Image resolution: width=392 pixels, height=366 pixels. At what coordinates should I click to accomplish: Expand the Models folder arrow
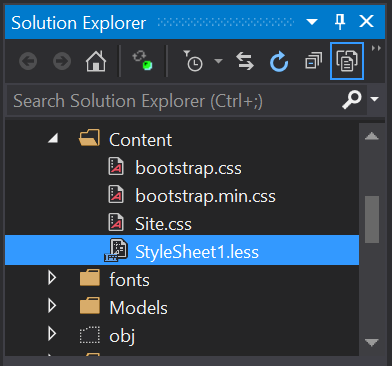point(52,305)
